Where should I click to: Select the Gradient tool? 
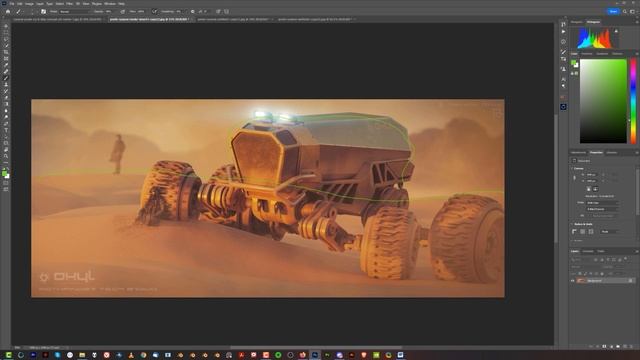pos(6,104)
